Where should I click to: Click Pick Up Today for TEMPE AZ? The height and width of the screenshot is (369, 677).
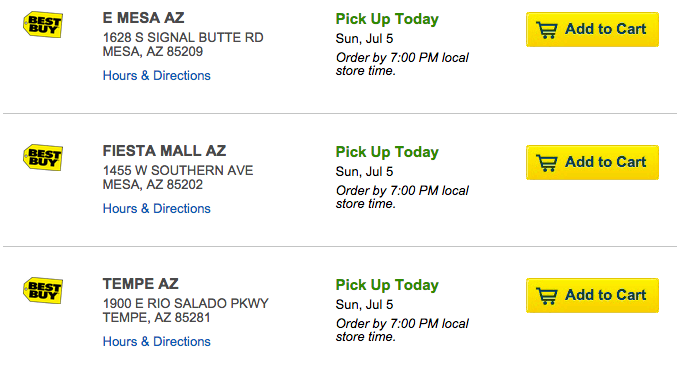(387, 285)
